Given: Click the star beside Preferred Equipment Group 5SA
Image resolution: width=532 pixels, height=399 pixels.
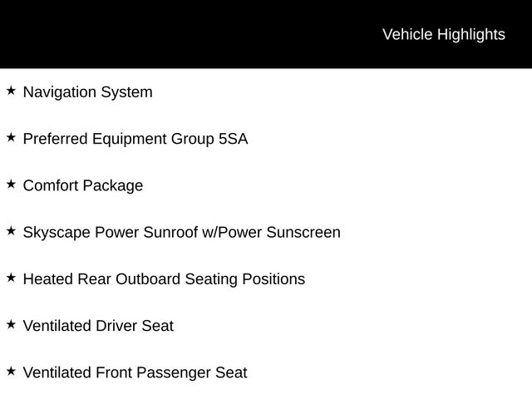Looking at the screenshot, I should 11,137.
